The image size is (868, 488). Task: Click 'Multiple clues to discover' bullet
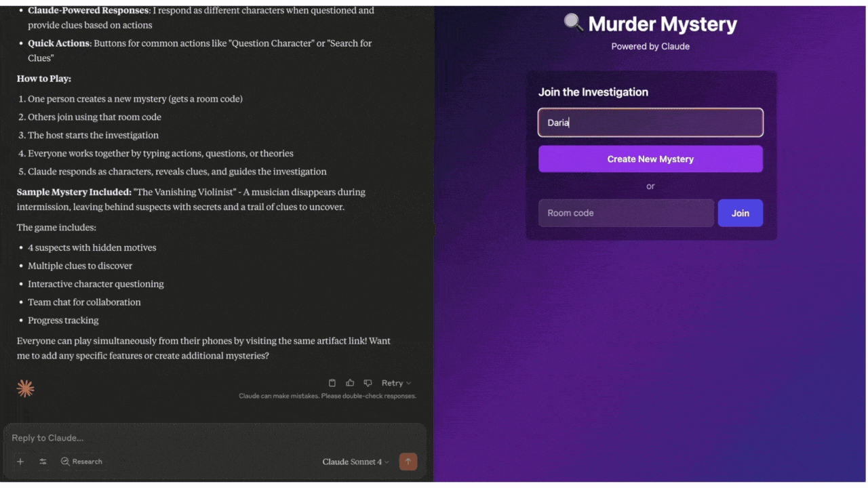coord(80,266)
